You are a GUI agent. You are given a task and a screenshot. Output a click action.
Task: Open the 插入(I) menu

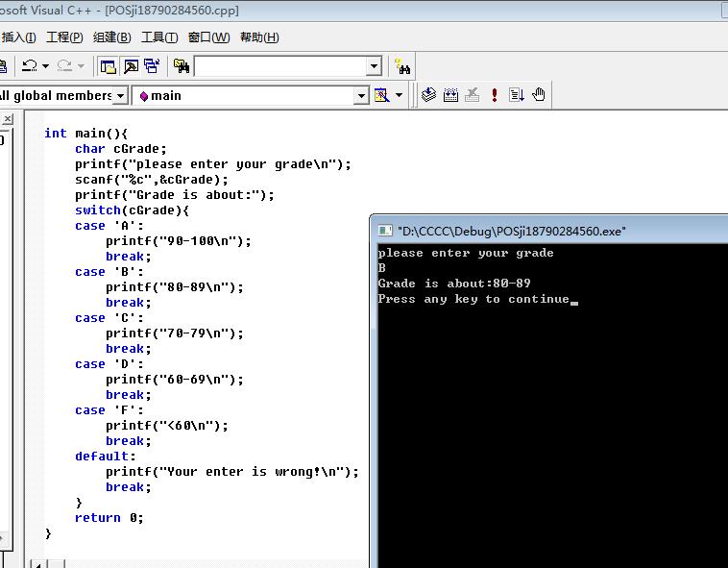tap(18, 37)
